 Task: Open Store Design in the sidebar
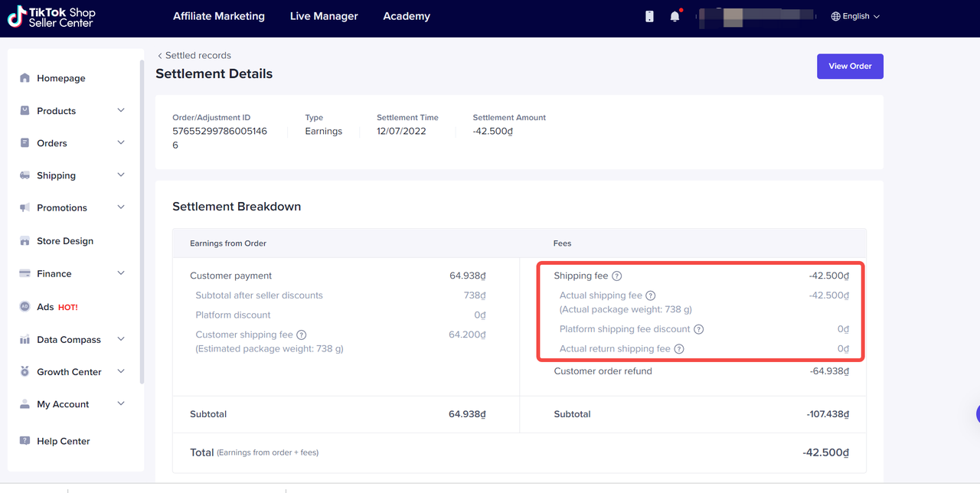click(65, 241)
